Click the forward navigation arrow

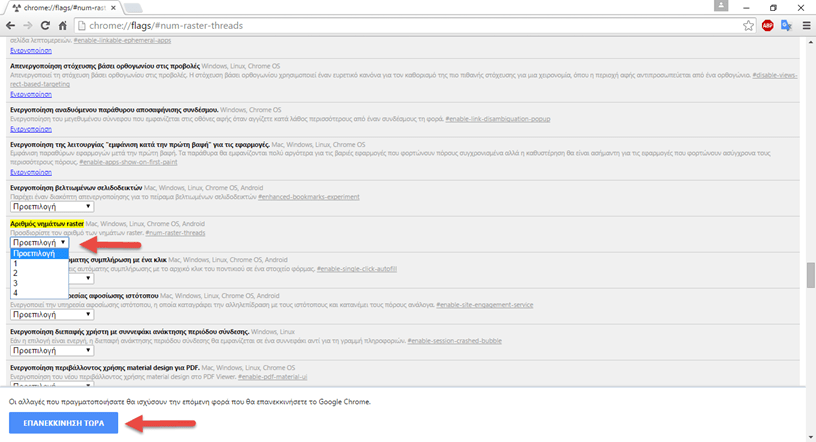28,26
